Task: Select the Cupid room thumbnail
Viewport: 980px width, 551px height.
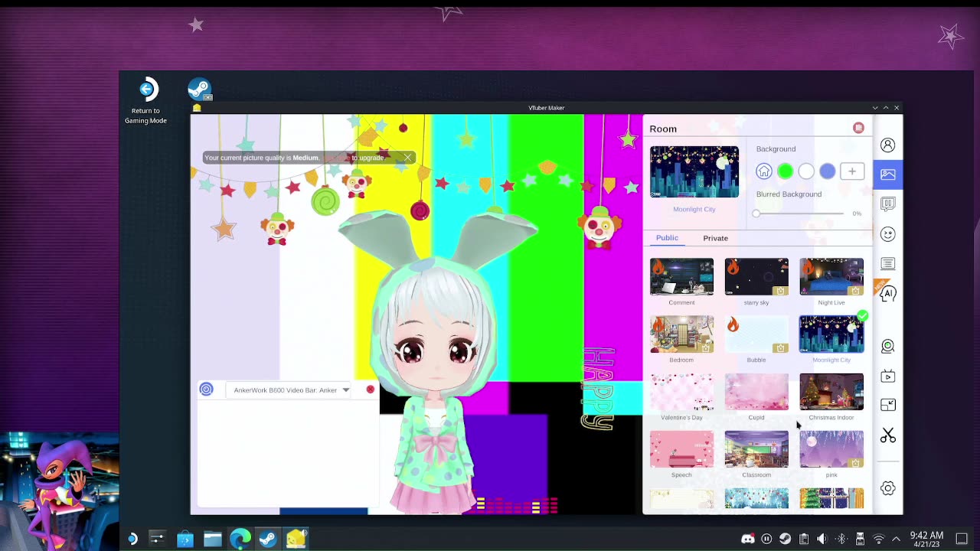Action: coord(756,392)
